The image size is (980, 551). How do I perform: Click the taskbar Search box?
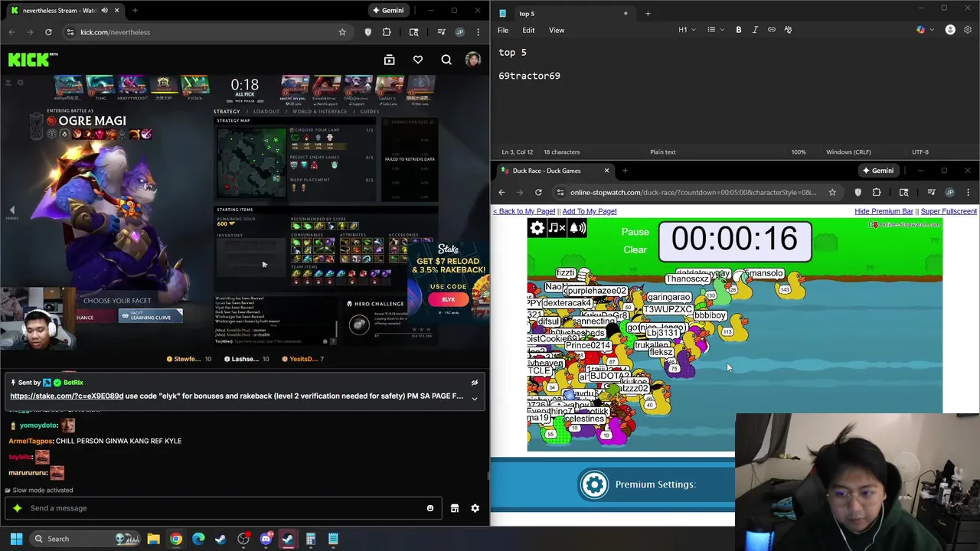tap(86, 539)
